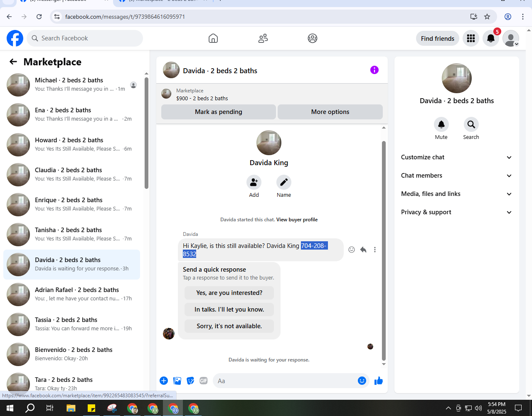Open Chrome profile icon in toolbar
This screenshot has height=416, width=532.
tap(508, 17)
